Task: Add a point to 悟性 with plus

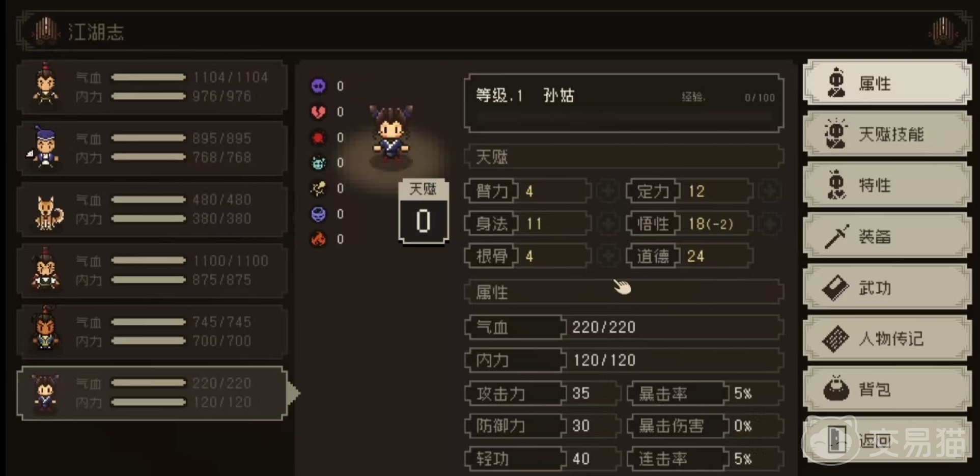Action: [x=769, y=223]
